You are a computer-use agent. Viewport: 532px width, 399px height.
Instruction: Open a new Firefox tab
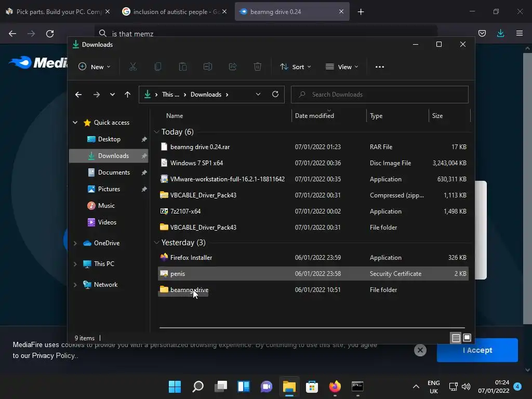[x=361, y=12]
